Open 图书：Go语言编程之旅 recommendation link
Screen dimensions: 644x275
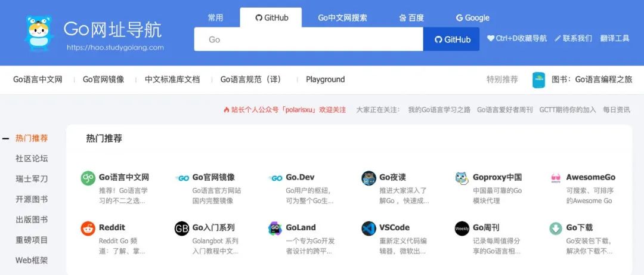pyautogui.click(x=592, y=79)
